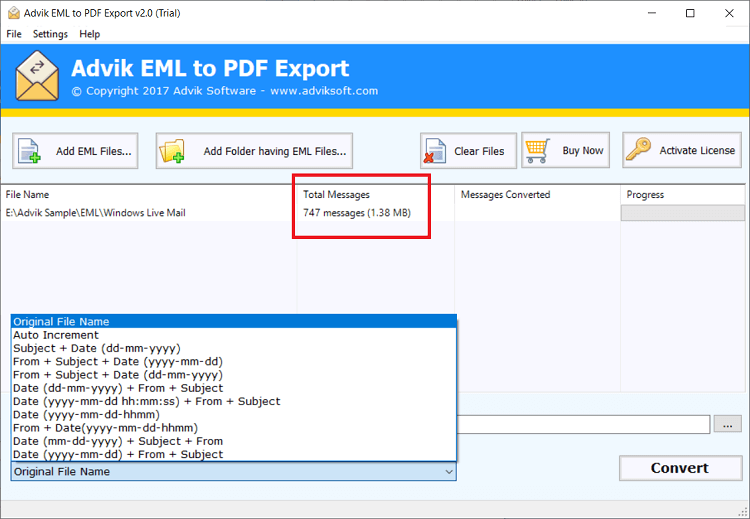Click the Buy Now button label

point(583,150)
